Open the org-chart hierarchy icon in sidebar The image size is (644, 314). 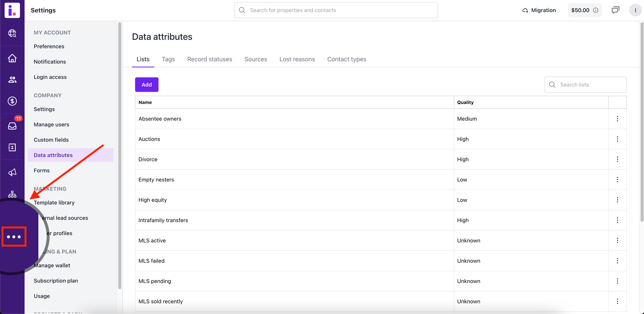[13, 194]
